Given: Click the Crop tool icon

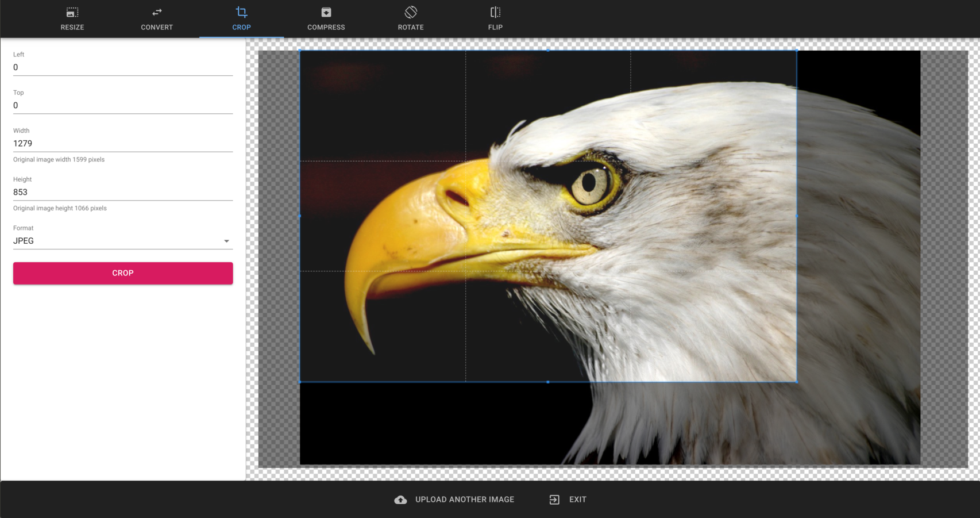Looking at the screenshot, I should [x=241, y=12].
